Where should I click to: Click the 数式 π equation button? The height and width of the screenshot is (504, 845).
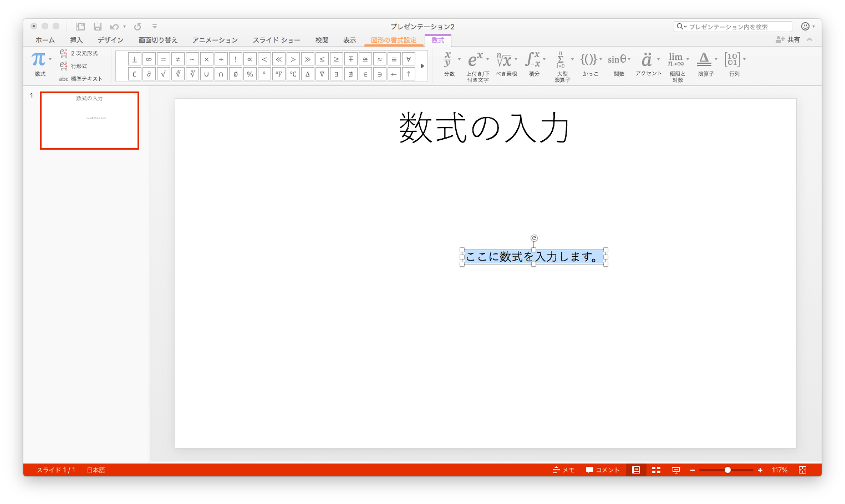40,64
